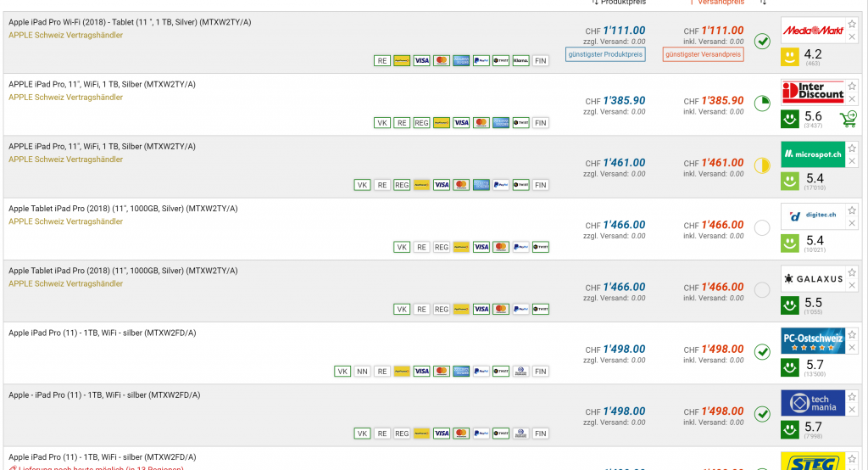Click the 'günstigster Produktpreis' badge
This screenshot has width=868, height=470.
[x=605, y=54]
